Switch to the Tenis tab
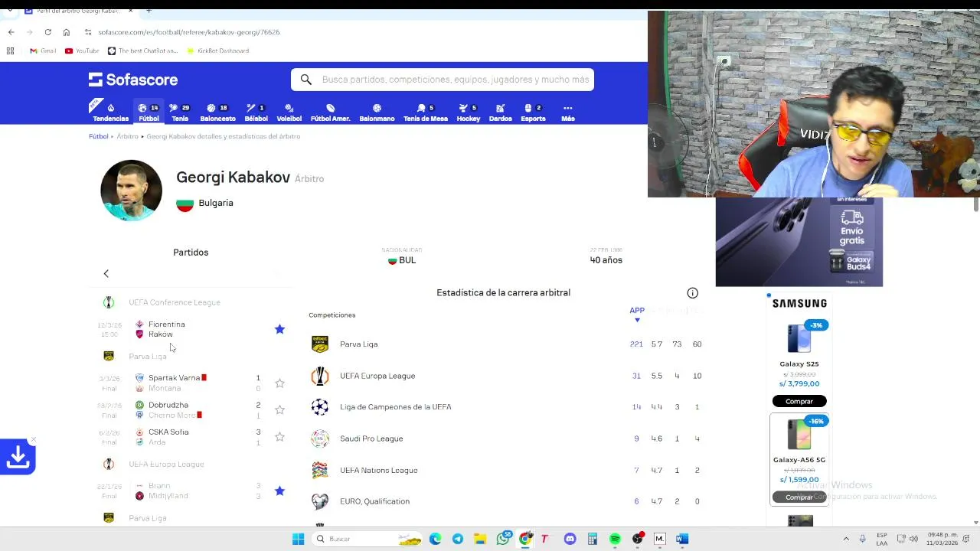This screenshot has width=980, height=551. click(180, 112)
